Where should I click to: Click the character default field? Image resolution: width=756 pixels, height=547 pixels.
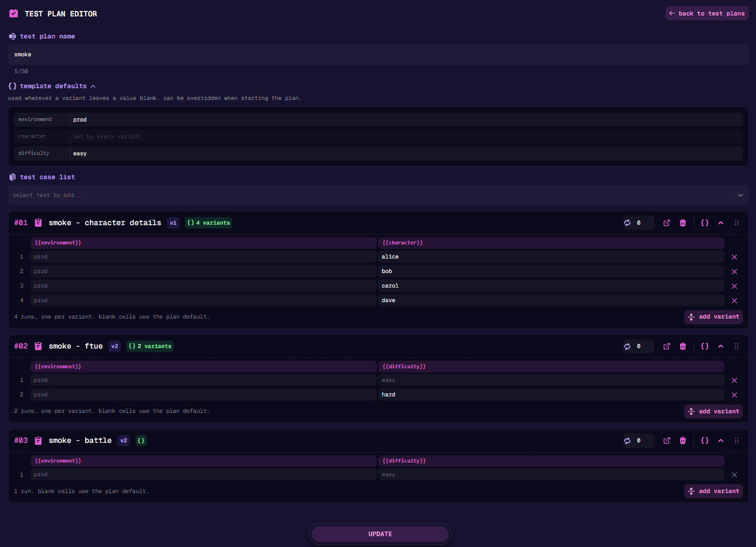point(406,137)
